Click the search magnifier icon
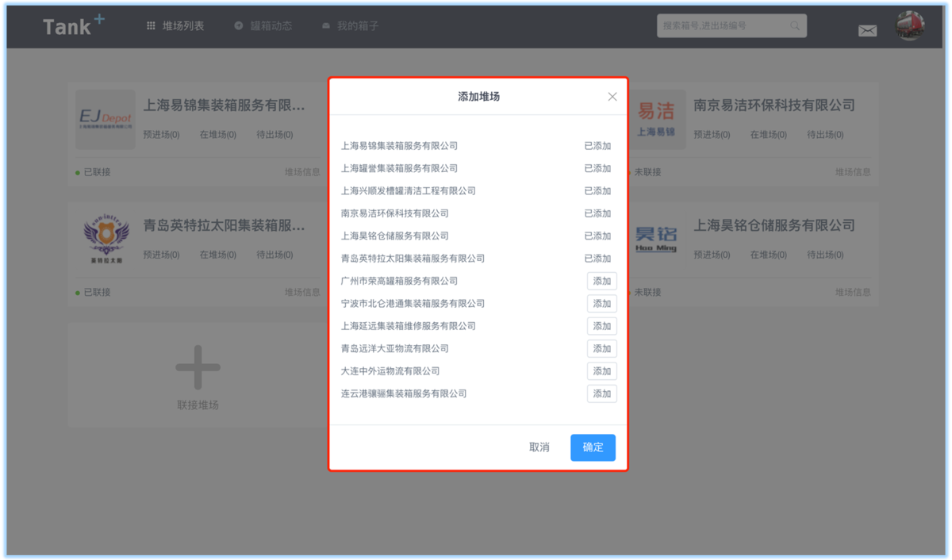The height and width of the screenshot is (560, 952). [795, 26]
